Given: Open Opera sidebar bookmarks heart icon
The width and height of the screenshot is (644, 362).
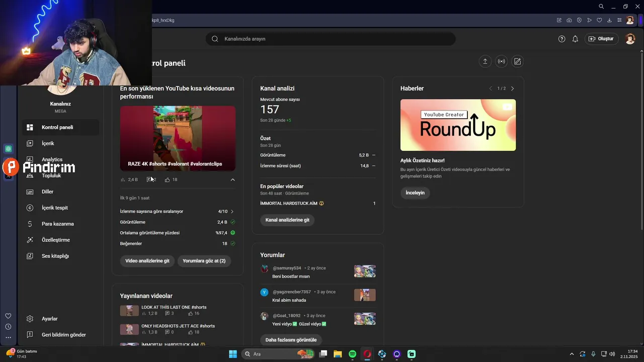Looking at the screenshot, I should click(8, 316).
